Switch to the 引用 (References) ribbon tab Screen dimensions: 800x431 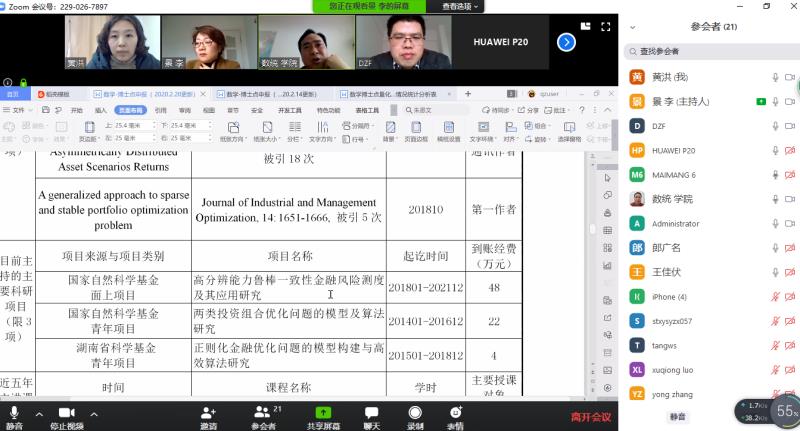click(x=160, y=110)
